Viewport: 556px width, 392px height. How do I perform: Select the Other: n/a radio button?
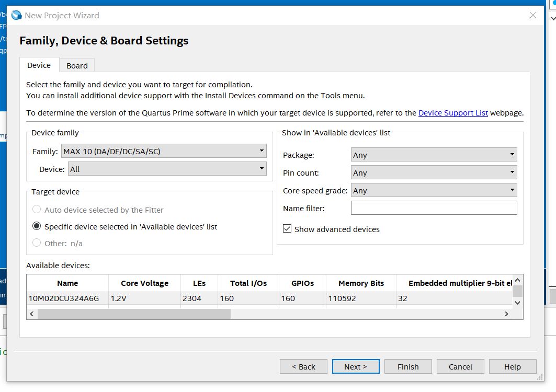click(x=37, y=243)
